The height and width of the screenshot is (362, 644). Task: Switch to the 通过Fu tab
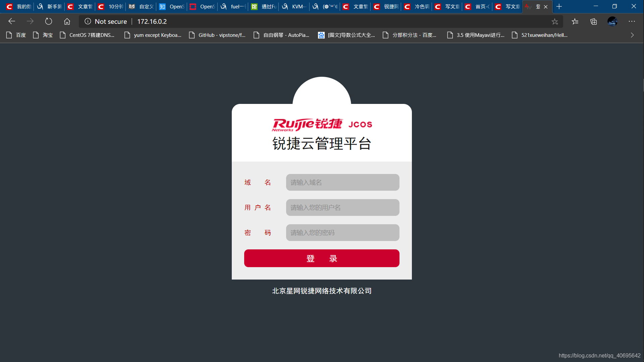(264, 6)
